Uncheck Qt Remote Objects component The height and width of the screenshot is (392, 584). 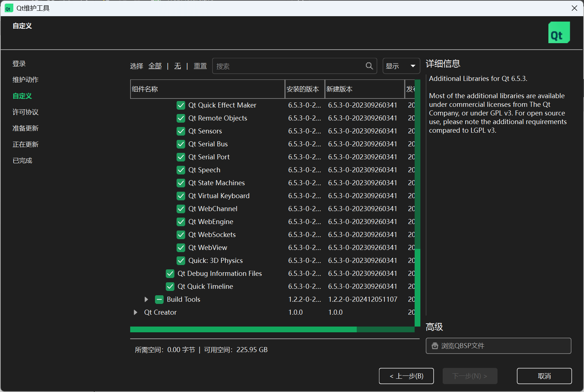[181, 118]
